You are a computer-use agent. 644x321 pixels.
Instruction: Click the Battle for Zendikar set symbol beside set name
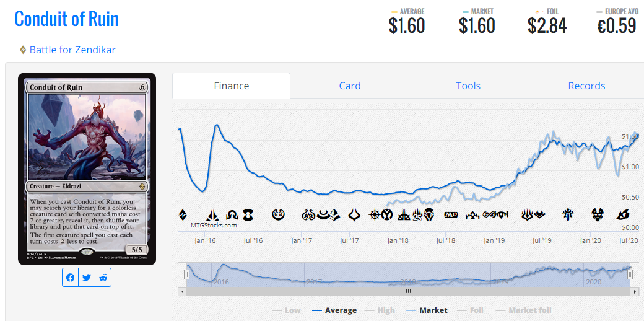click(x=23, y=50)
